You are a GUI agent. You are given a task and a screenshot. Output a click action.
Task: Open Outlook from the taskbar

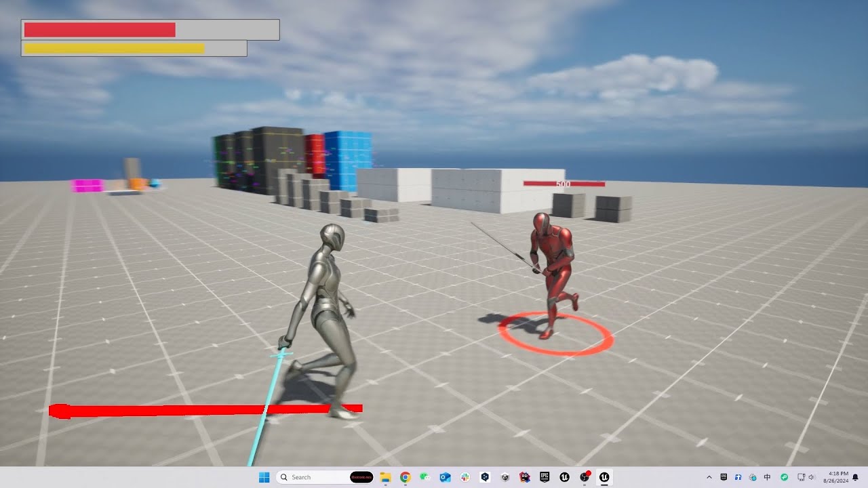pyautogui.click(x=445, y=477)
